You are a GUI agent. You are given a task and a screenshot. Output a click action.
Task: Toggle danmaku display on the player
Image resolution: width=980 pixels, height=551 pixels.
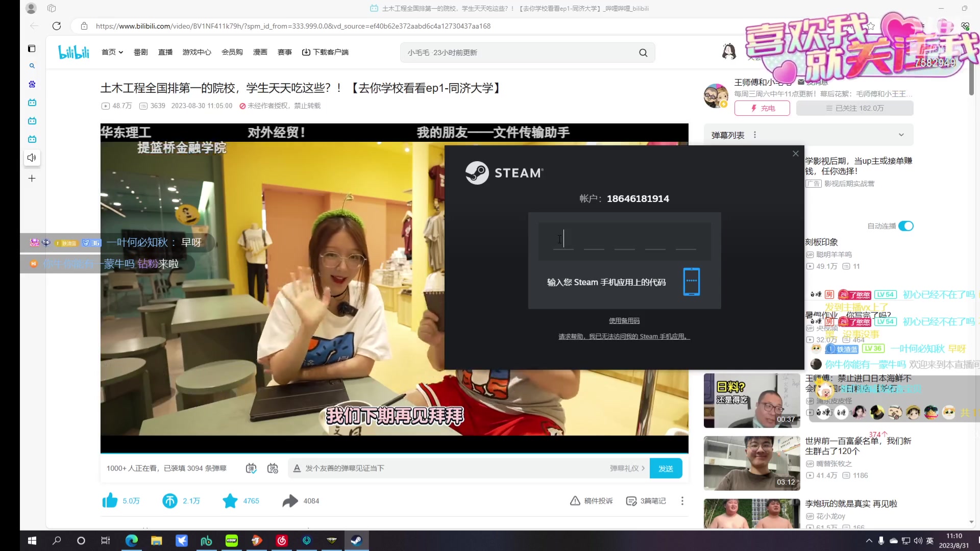click(x=251, y=468)
